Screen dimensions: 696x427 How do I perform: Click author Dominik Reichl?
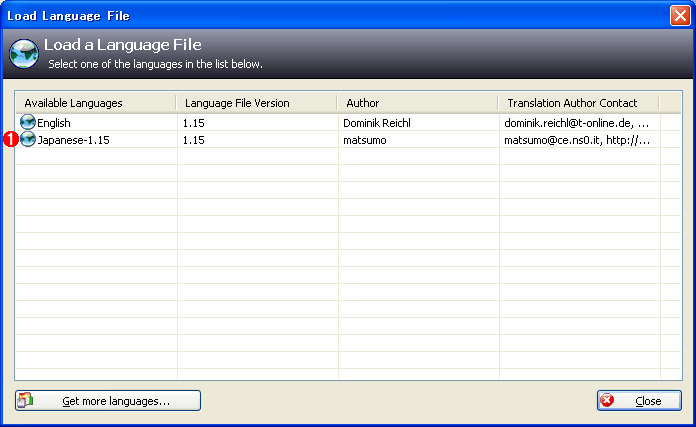pyautogui.click(x=377, y=123)
